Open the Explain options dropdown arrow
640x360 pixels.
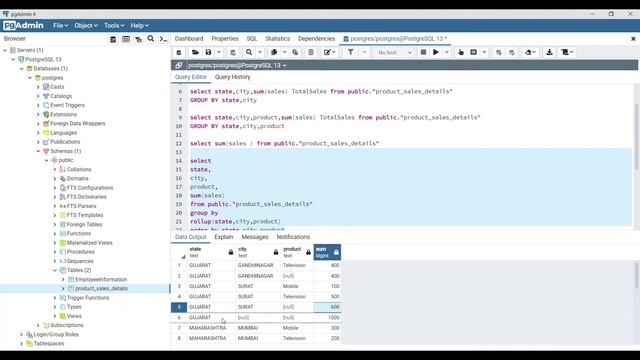coord(484,52)
